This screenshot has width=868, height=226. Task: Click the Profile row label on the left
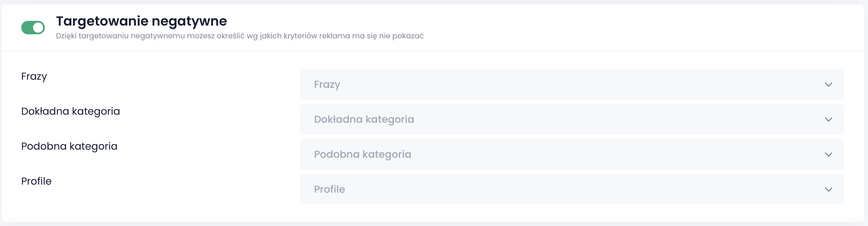pyautogui.click(x=36, y=181)
